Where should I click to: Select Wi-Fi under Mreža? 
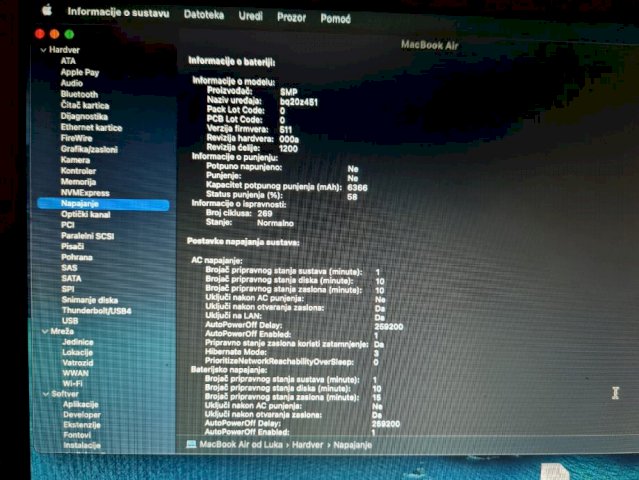(x=73, y=384)
